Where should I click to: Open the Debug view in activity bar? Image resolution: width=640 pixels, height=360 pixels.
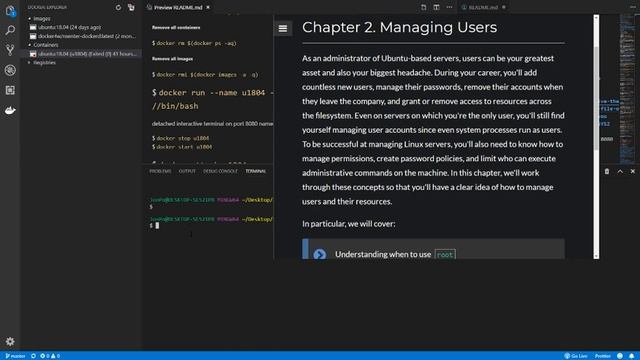pyautogui.click(x=10, y=70)
